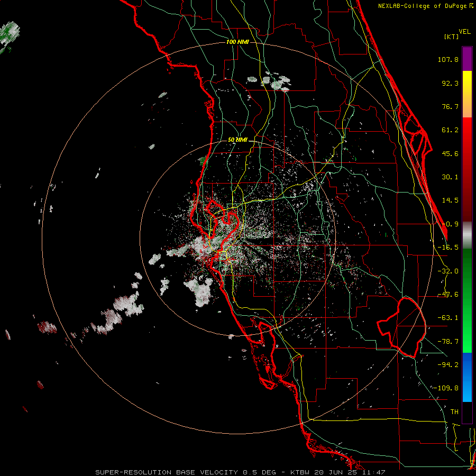Click the purple top segment of velocity color bar
476x476 pixels.
click(467, 59)
